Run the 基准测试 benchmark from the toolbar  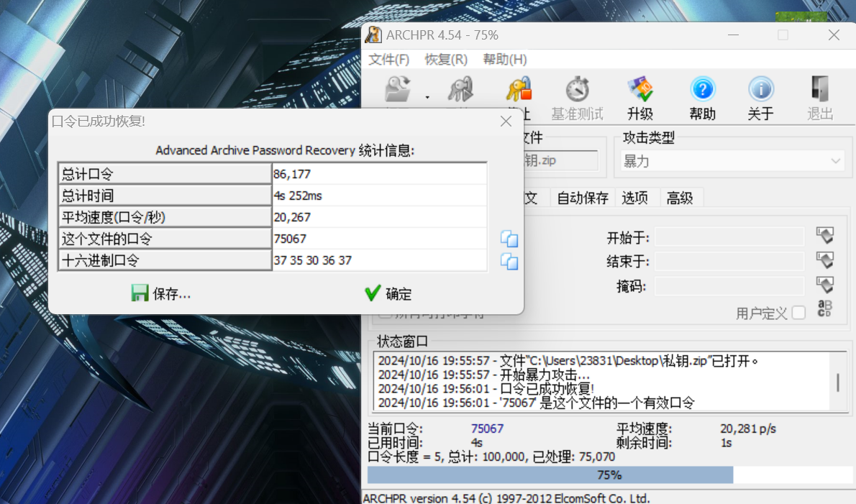point(577,98)
